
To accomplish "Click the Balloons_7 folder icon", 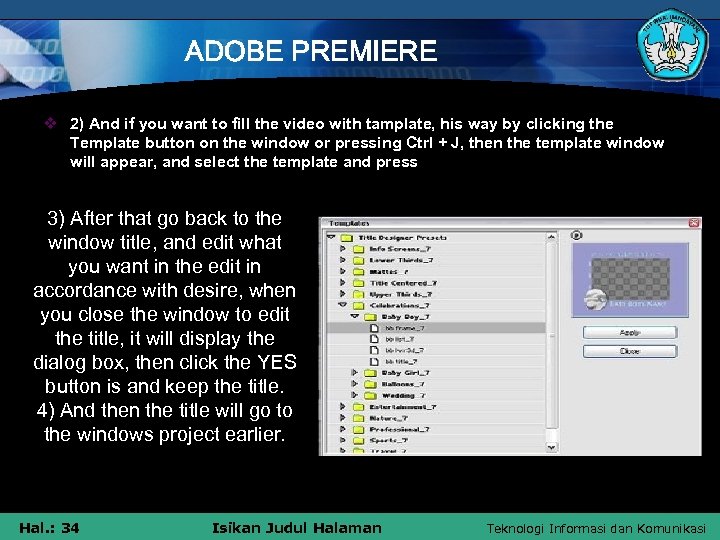I will click(370, 384).
